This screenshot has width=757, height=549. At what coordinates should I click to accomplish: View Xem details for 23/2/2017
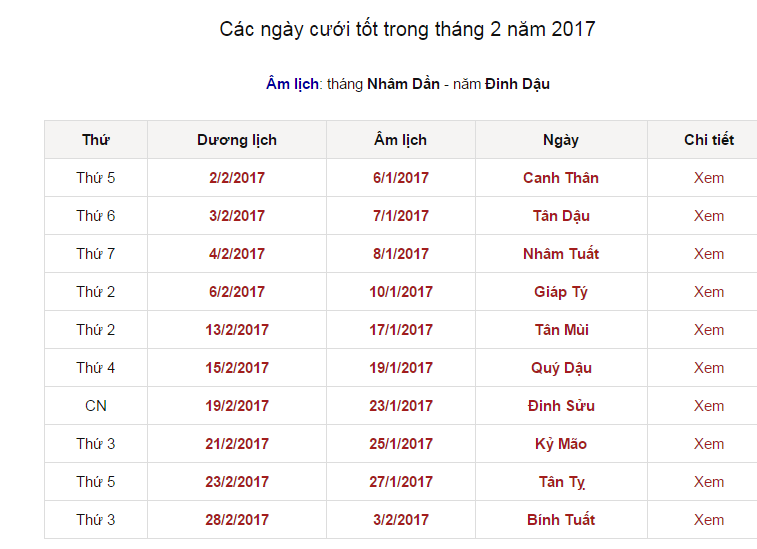[709, 482]
